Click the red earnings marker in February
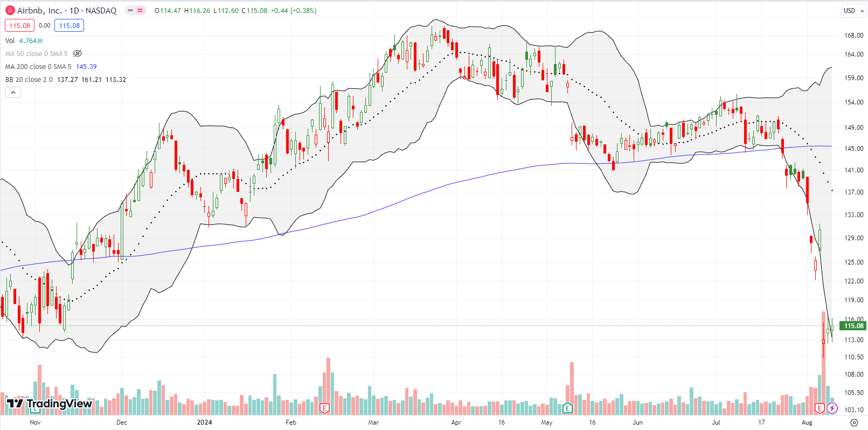The height and width of the screenshot is (430, 868). tap(324, 408)
